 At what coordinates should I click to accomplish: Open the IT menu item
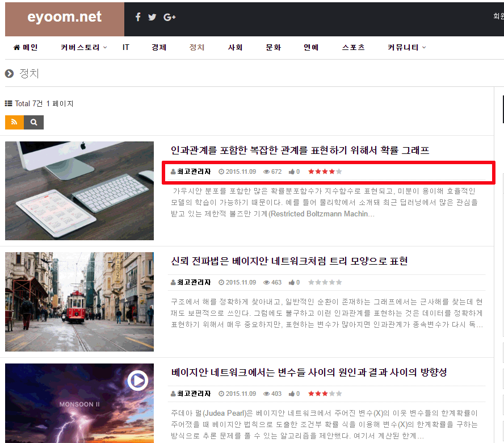pos(125,48)
